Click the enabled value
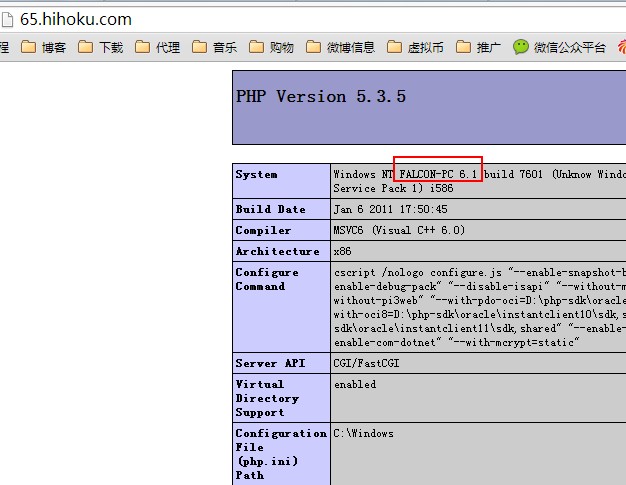 point(355,384)
